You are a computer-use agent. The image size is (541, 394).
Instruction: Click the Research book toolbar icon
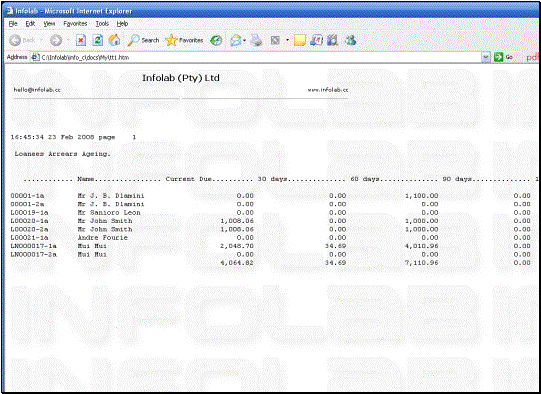point(332,40)
